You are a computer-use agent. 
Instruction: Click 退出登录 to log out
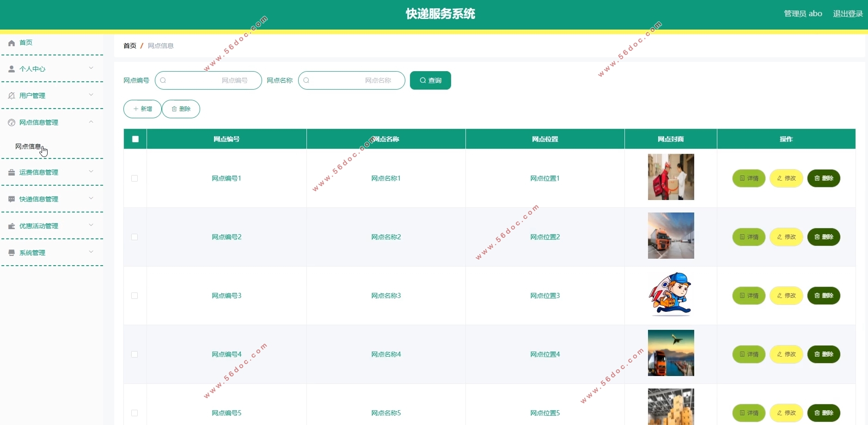(x=848, y=14)
